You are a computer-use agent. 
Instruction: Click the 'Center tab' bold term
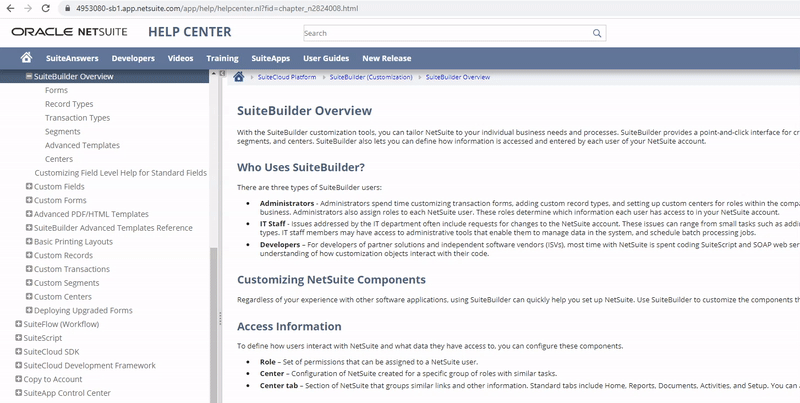pos(279,386)
